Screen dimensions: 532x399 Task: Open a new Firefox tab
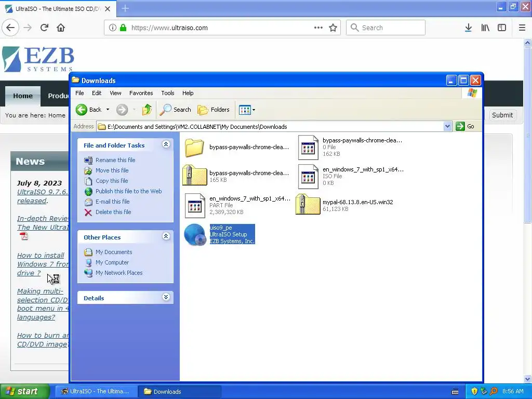[x=125, y=8]
